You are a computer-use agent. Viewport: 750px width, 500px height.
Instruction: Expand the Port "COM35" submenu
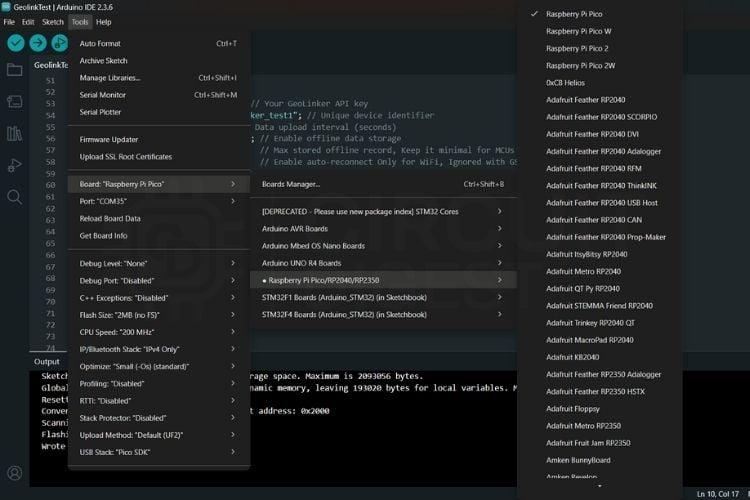click(x=159, y=201)
